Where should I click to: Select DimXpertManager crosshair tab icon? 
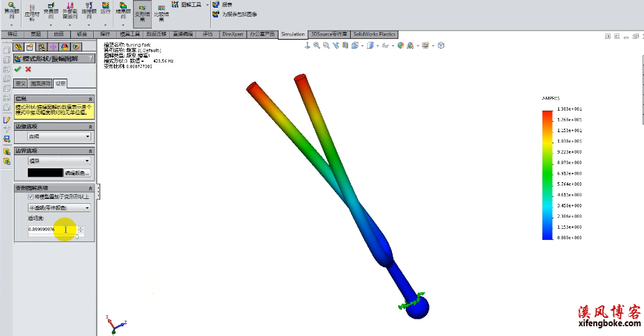coord(53,47)
